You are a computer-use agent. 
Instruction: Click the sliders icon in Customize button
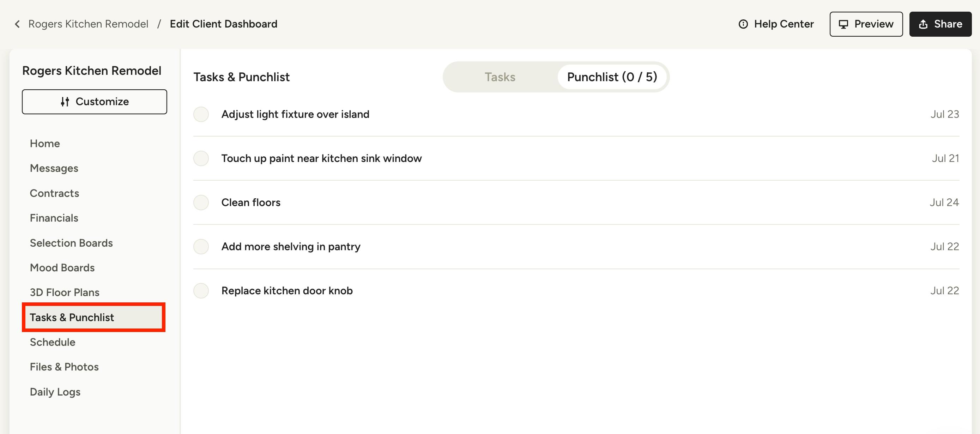tap(65, 102)
